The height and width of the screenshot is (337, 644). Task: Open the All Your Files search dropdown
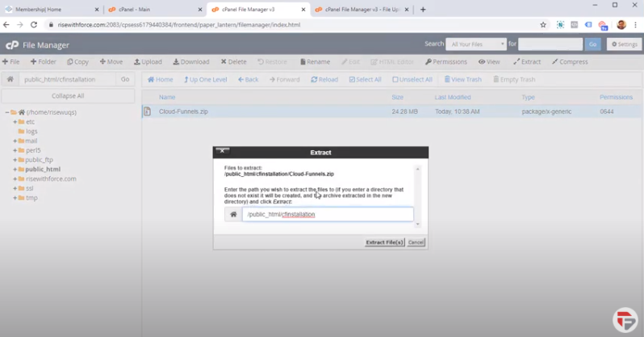click(479, 44)
